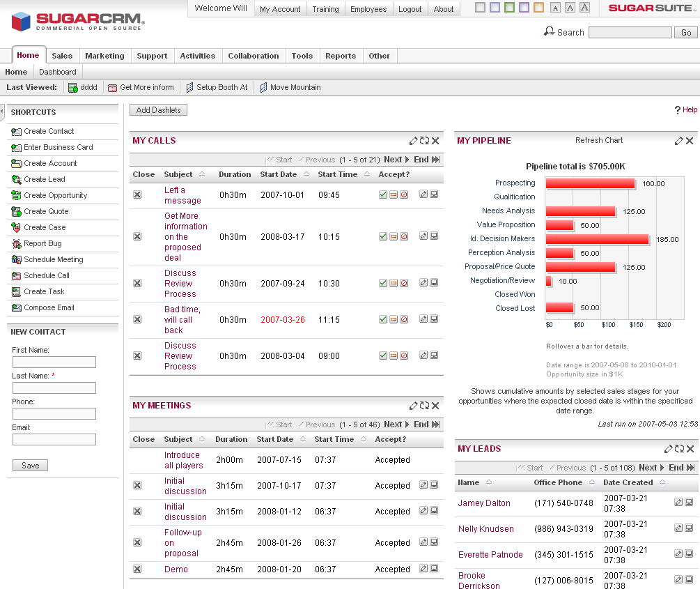Collapse the left shortcuts sidebar
Screen dimensions: 700x589
pos(2,109)
